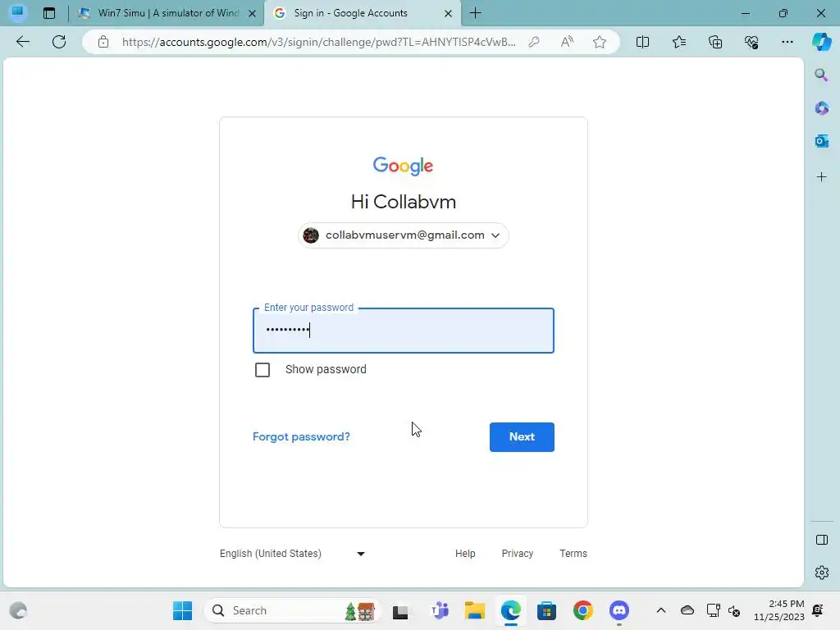This screenshot has height=630, width=840.
Task: Open the Terms link in footer
Action: point(573,554)
